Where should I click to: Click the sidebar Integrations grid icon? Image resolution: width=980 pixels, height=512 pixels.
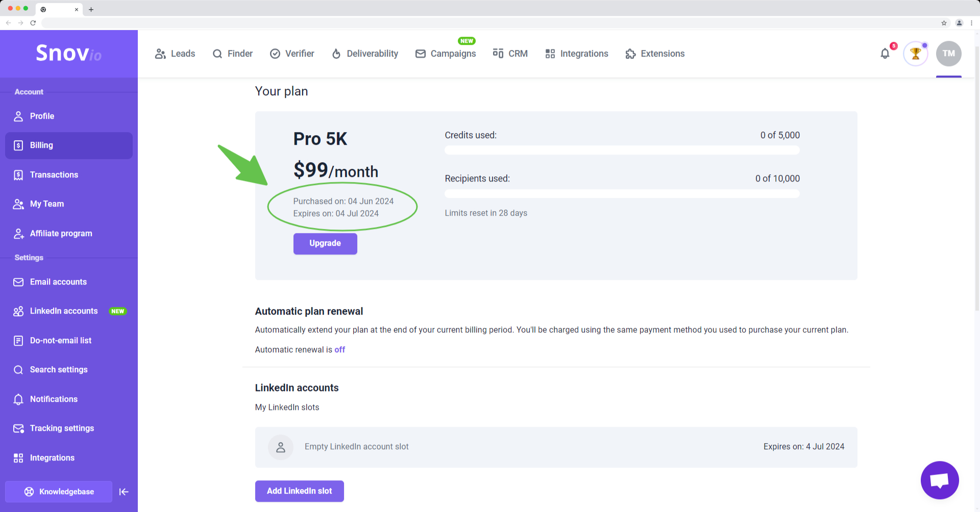(18, 458)
